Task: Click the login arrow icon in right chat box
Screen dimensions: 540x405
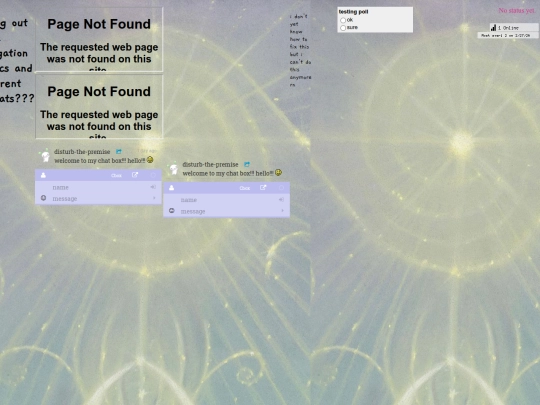Action: click(x=281, y=200)
